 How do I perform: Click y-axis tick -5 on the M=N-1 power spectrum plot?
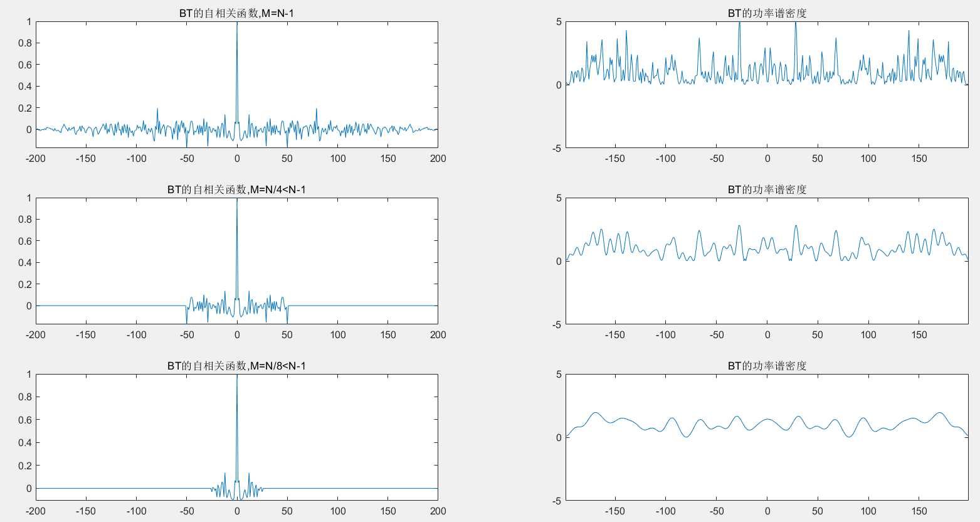[x=557, y=148]
